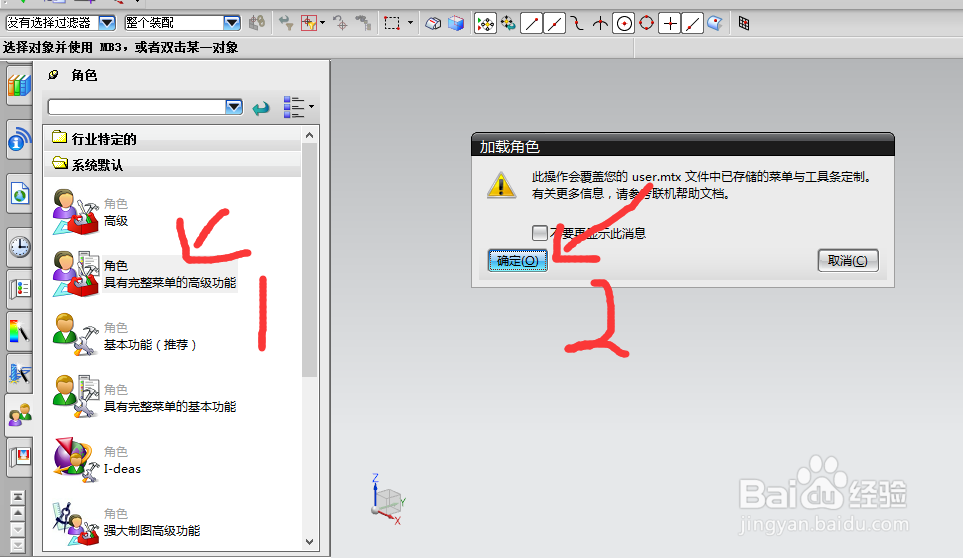Open the history clock sidebar tab
The width and height of the screenshot is (963, 558).
[x=19, y=247]
